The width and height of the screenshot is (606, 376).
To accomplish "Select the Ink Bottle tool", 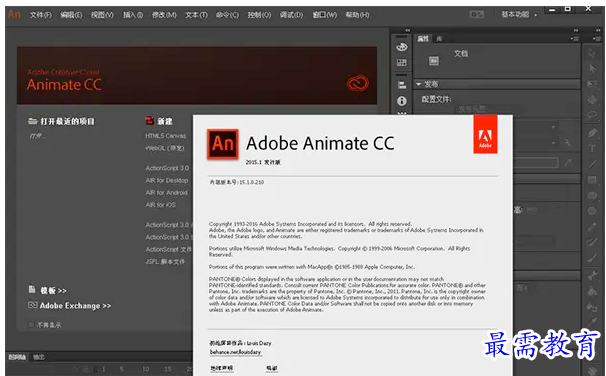I will (x=592, y=307).
